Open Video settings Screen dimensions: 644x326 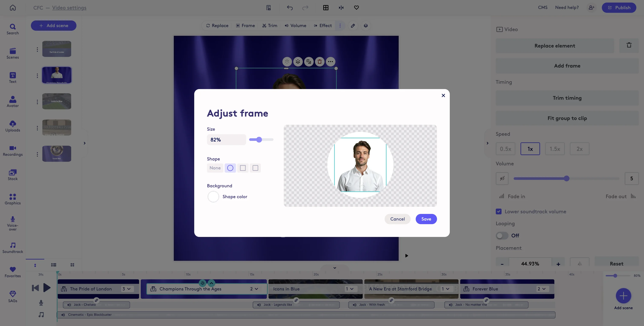tap(69, 7)
